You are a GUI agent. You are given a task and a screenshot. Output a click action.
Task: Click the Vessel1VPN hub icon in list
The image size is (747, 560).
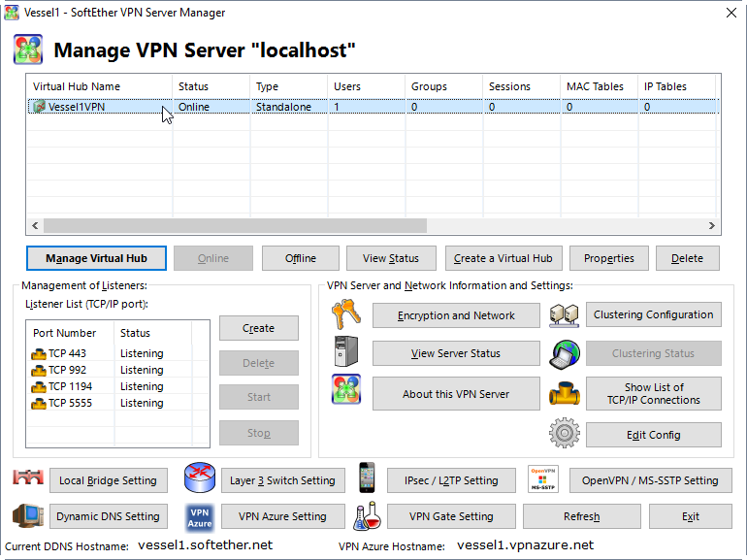(39, 107)
